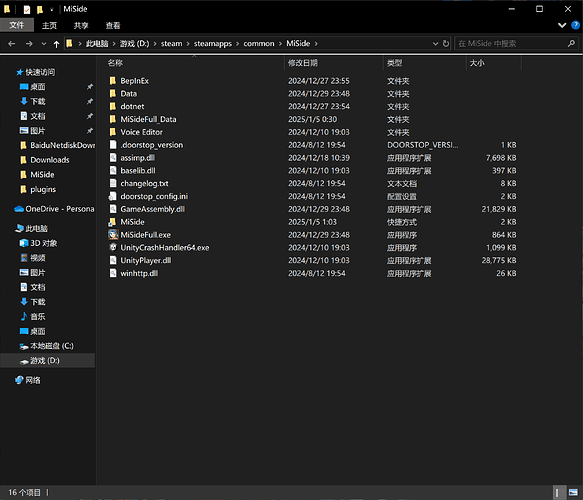Select the UnityCrashHandler64.exe file icon
This screenshot has height=500, width=583.
tap(113, 247)
